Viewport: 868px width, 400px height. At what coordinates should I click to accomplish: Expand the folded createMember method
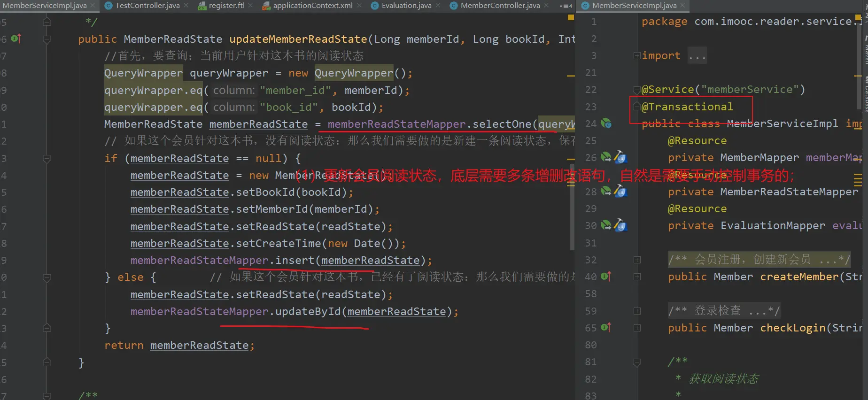(x=637, y=277)
